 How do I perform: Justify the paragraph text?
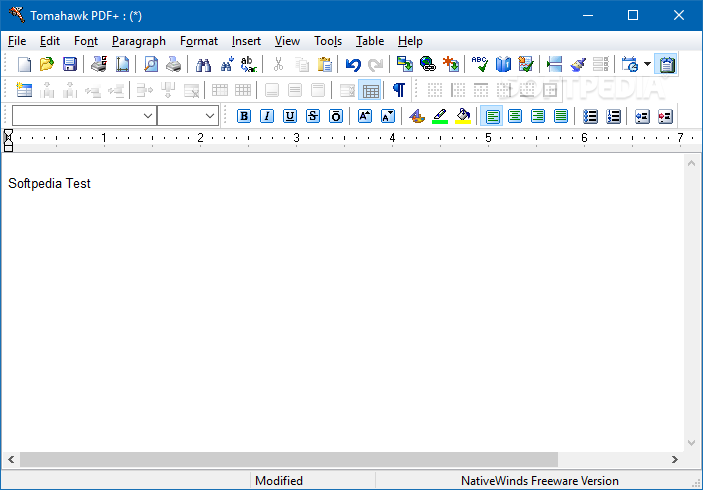[x=560, y=116]
